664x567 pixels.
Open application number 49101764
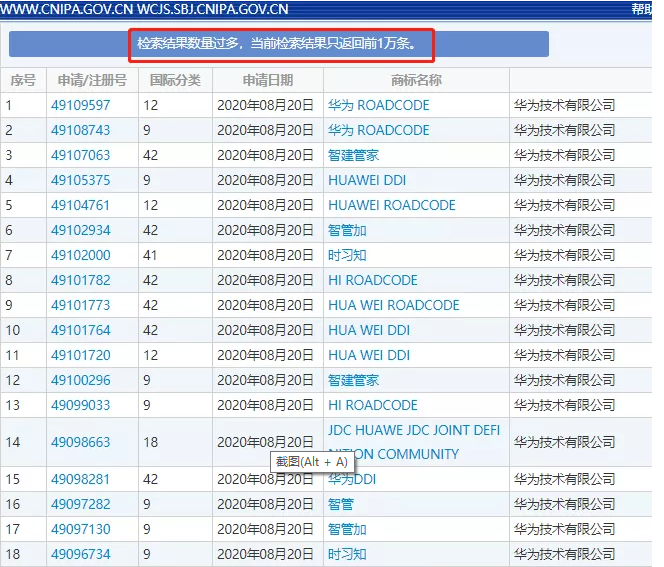(80, 330)
